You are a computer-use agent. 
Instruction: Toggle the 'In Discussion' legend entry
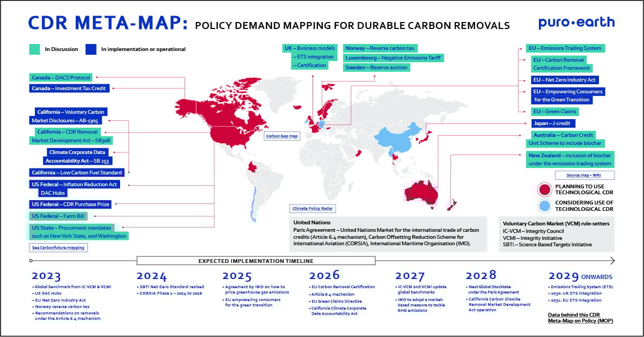63,49
